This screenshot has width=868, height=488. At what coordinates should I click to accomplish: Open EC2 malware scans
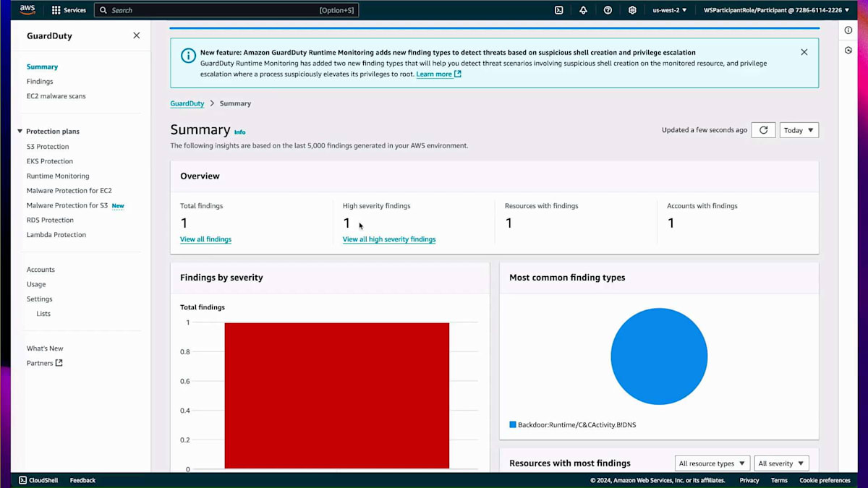click(56, 96)
